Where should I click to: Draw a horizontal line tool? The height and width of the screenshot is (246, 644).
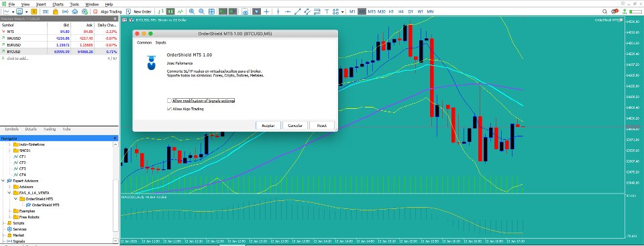pyautogui.click(x=288, y=11)
